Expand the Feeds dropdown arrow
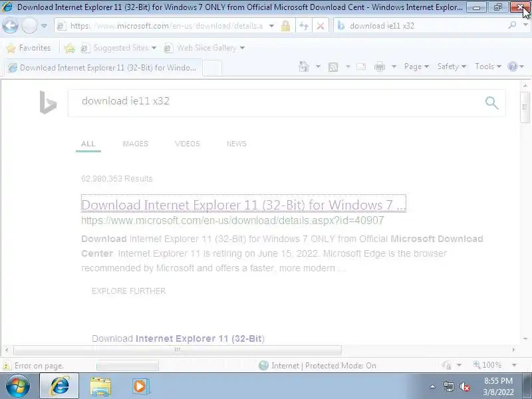The height and width of the screenshot is (399, 532). click(348, 66)
